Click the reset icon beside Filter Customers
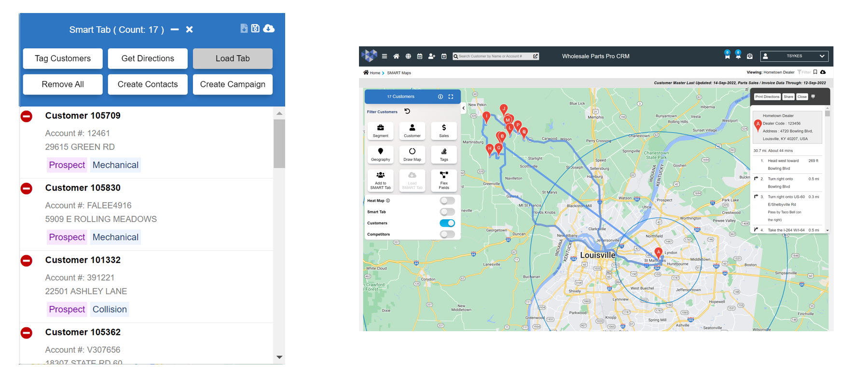 click(407, 111)
